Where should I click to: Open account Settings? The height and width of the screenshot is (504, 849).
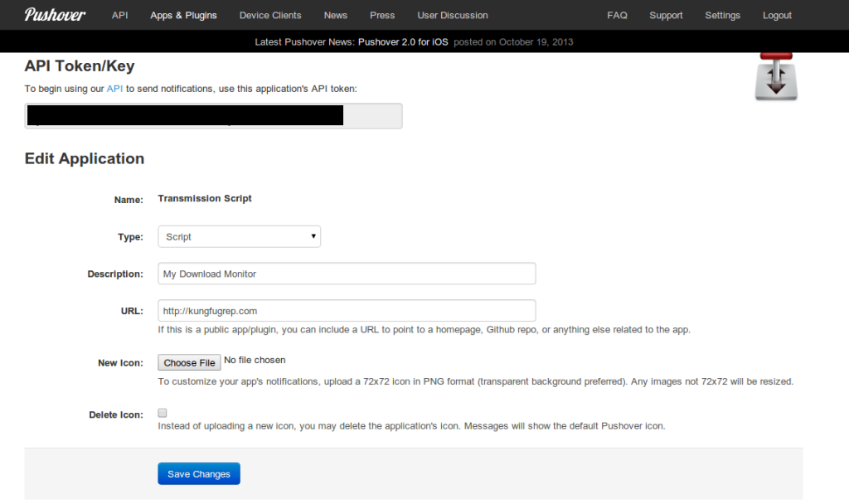722,15
